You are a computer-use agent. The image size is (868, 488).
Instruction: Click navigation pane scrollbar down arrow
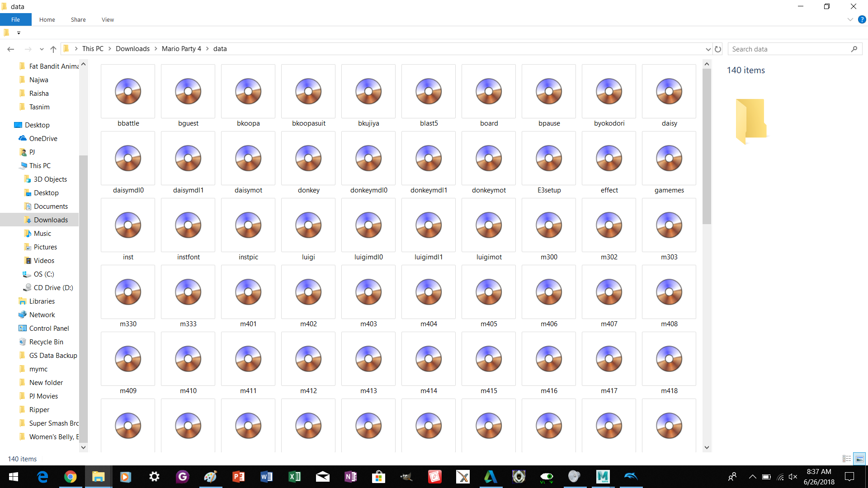click(x=83, y=447)
